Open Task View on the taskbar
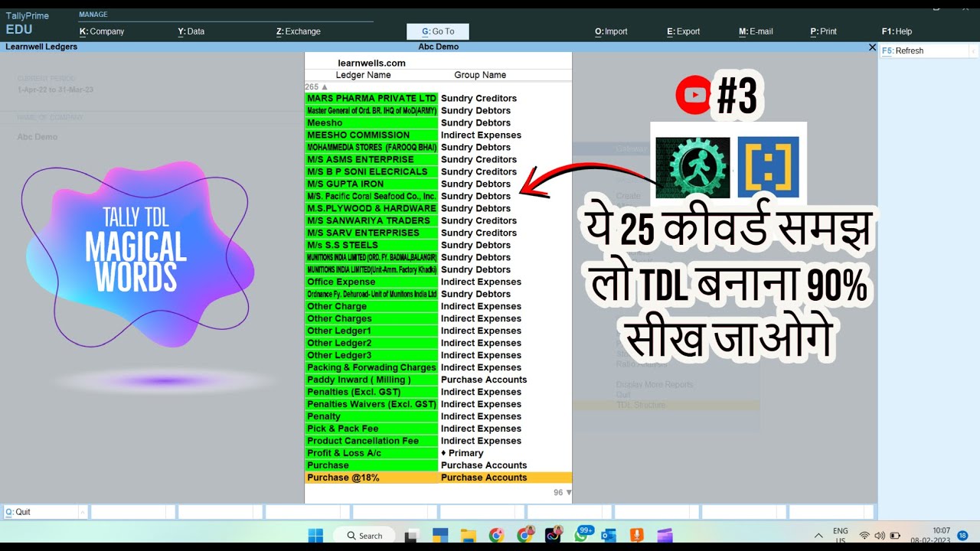The width and height of the screenshot is (980, 551). (412, 536)
